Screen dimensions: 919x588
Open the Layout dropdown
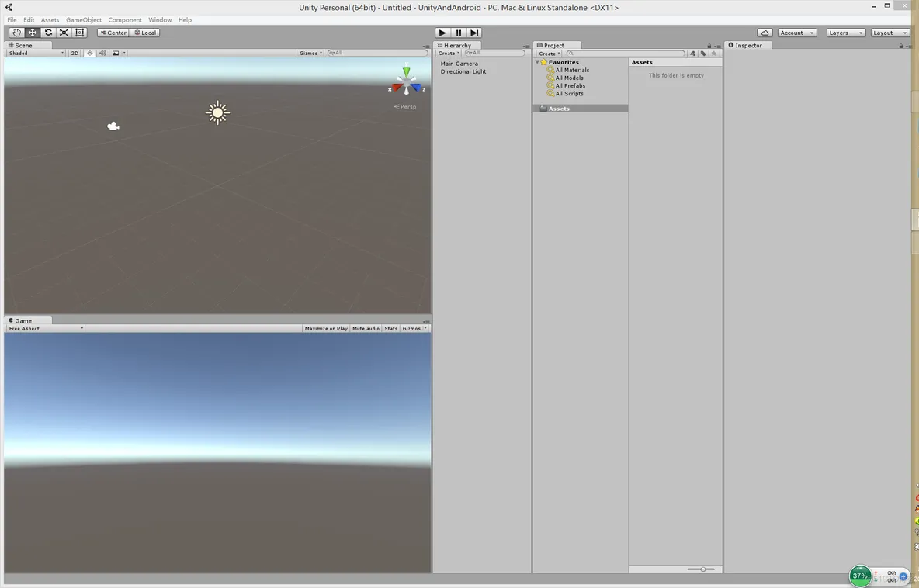tap(890, 33)
